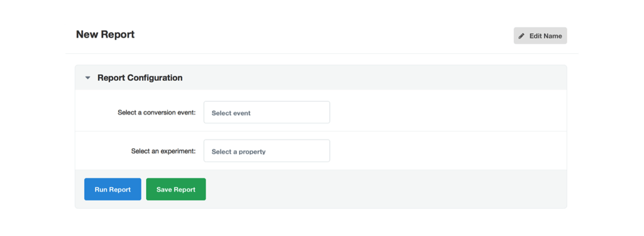Click the Edit Name button
The image size is (644, 236).
(540, 36)
